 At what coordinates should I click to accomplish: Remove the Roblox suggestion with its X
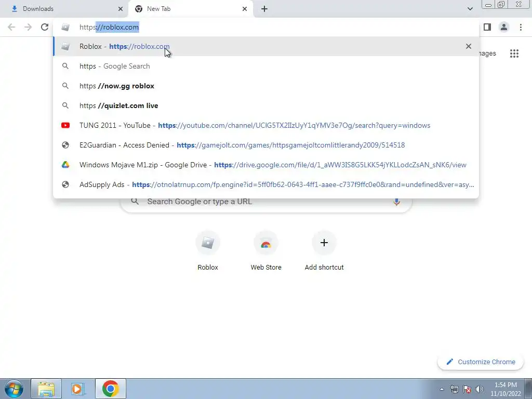469,46
